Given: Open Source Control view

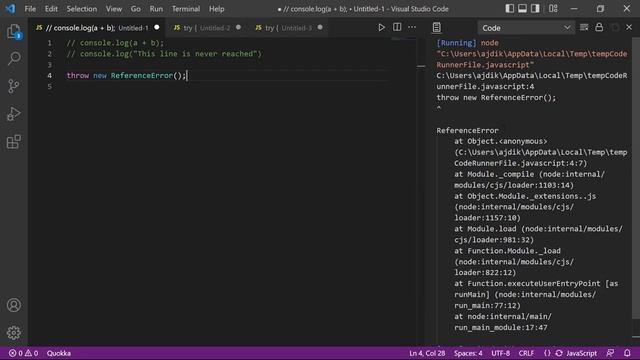Looking at the screenshot, I should (x=14, y=86).
